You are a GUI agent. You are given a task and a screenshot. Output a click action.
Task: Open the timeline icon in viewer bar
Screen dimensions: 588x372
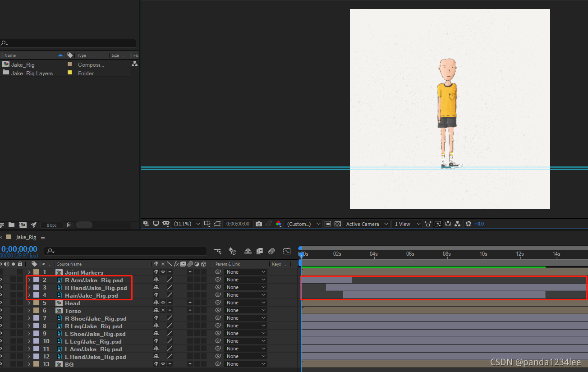click(448, 224)
